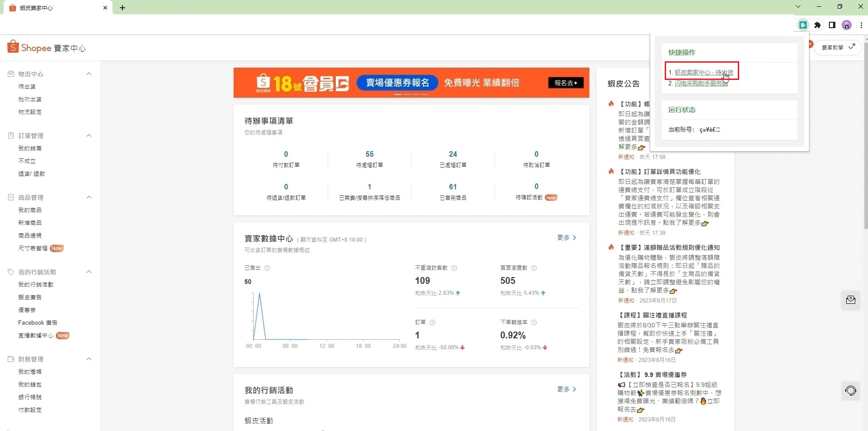
Task: Click 闪电采购助手服务端 link in popup
Action: pyautogui.click(x=701, y=83)
